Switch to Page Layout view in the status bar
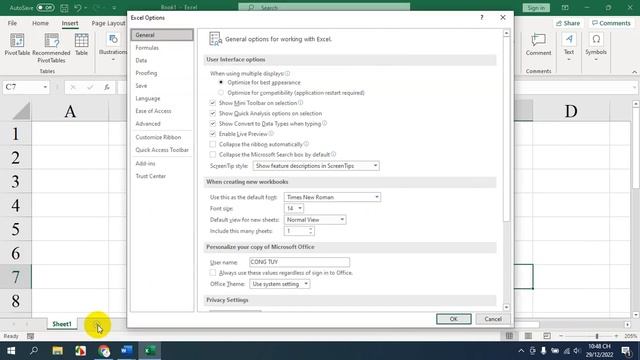Viewport: 640px width, 360px height. (x=528, y=336)
